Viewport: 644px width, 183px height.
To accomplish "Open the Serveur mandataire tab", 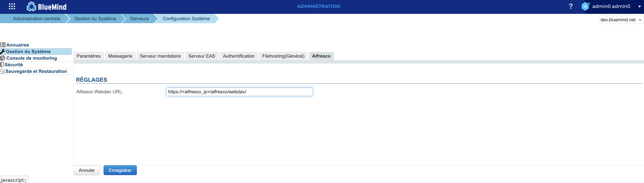I will 160,56.
